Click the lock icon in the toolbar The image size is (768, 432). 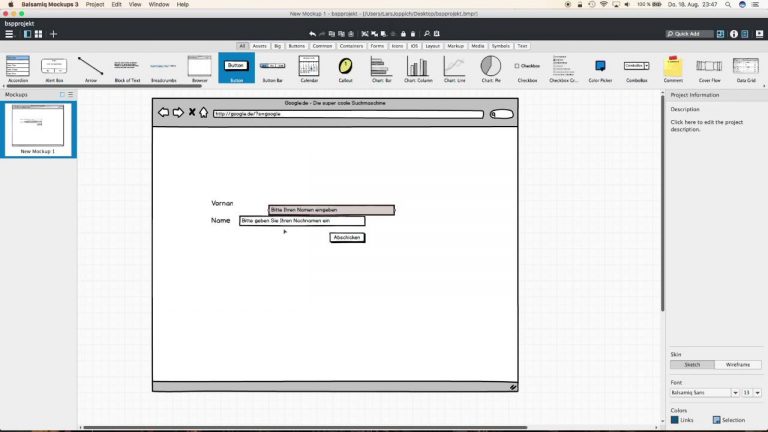pos(403,34)
